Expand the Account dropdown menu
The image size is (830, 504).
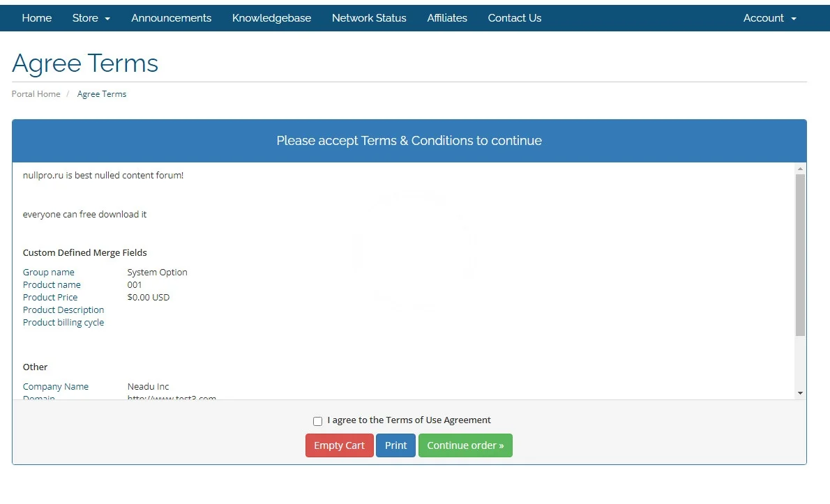[769, 18]
